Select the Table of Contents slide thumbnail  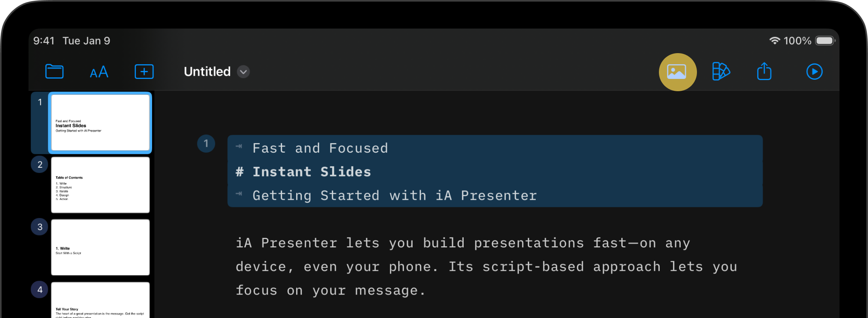pos(100,185)
